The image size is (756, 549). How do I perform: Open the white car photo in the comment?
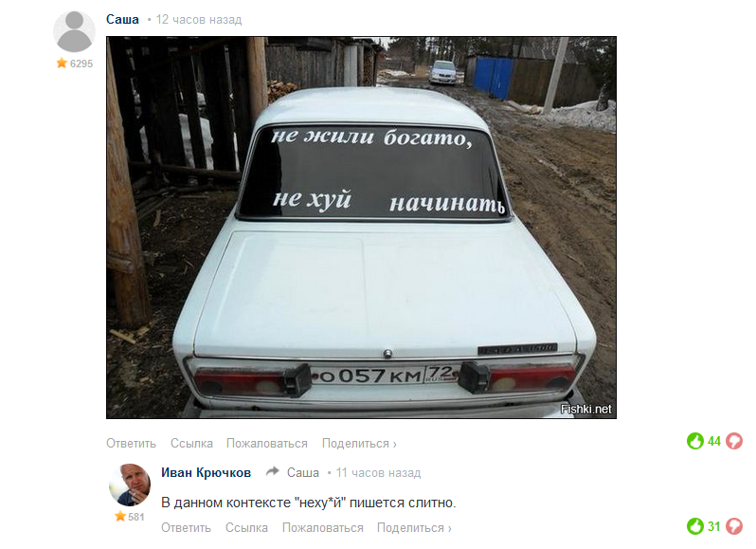[x=361, y=228]
